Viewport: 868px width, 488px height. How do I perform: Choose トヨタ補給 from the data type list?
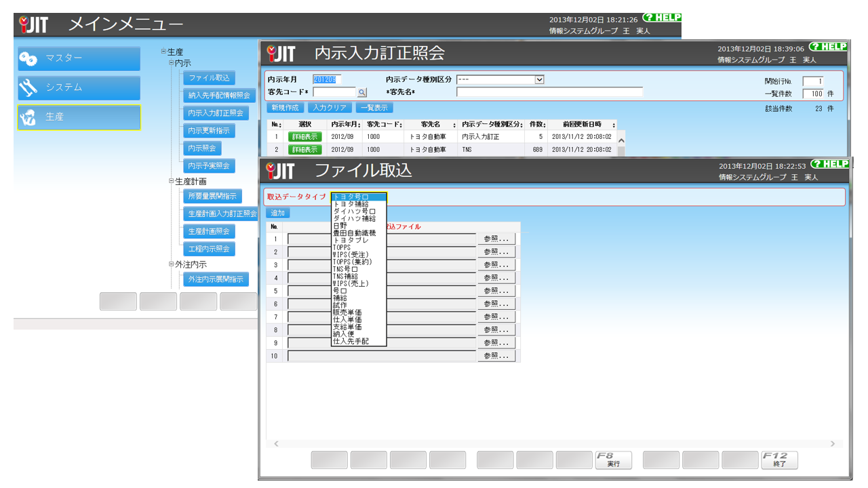point(359,204)
